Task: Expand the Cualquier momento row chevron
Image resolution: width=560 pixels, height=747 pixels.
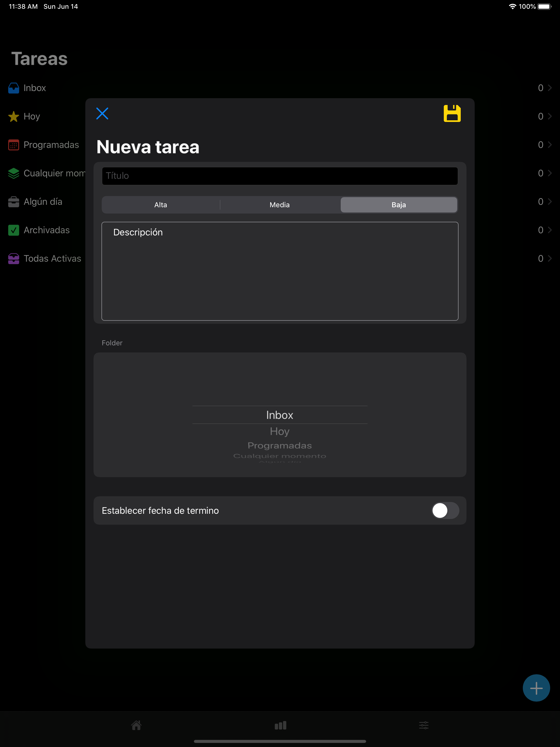Action: click(550, 173)
